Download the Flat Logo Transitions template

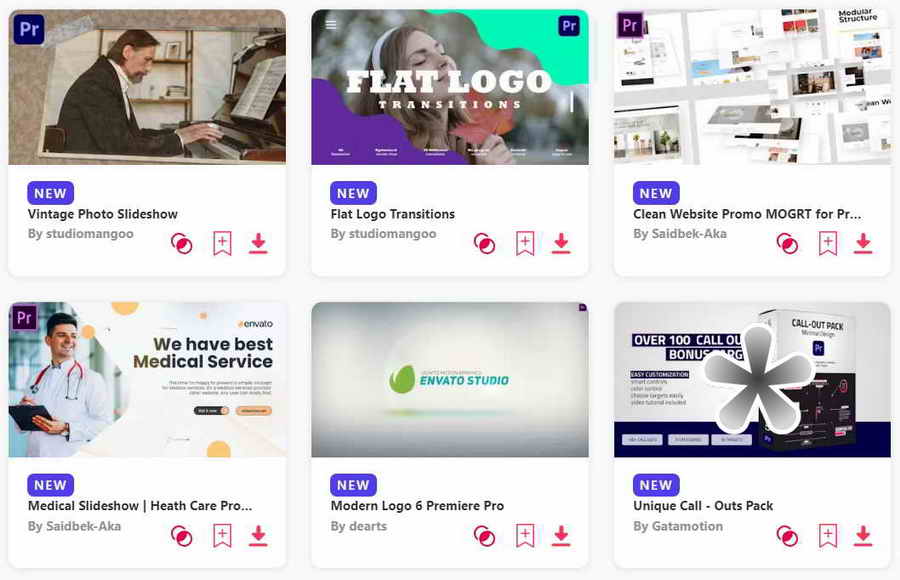tap(561, 243)
